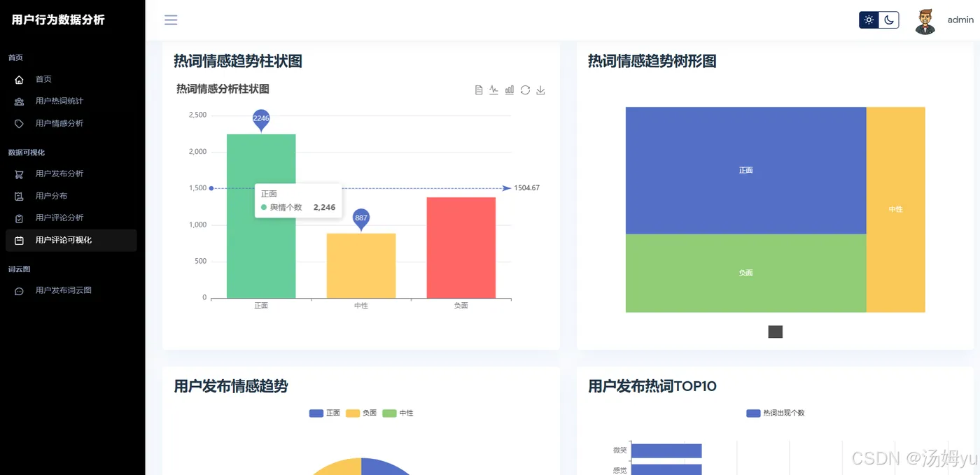The image size is (980, 475).
Task: Click the 微笑 bar in TOP10 chart
Action: [666, 451]
